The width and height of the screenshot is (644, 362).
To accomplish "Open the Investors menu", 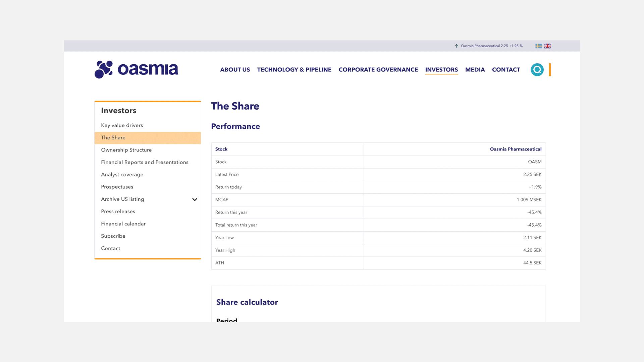I will click(x=441, y=70).
